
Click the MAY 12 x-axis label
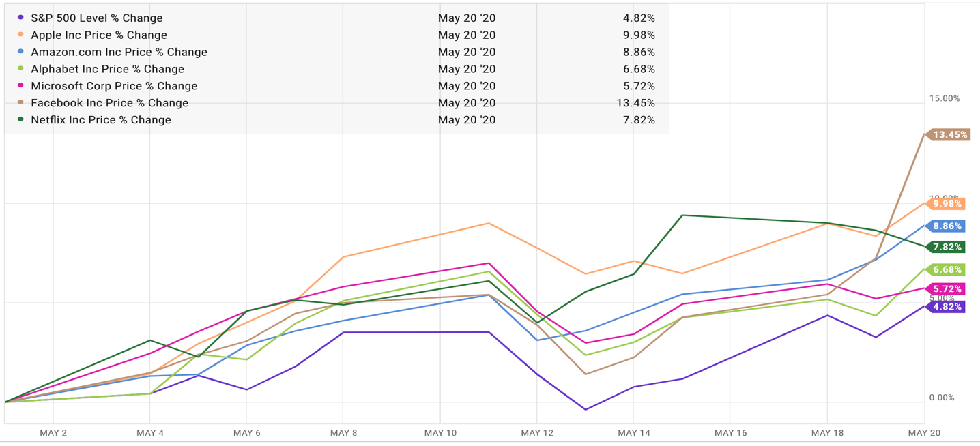click(x=537, y=433)
